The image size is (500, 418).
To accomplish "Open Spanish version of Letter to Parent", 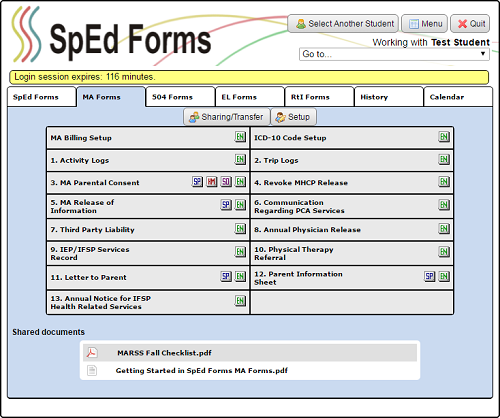I will pyautogui.click(x=226, y=276).
